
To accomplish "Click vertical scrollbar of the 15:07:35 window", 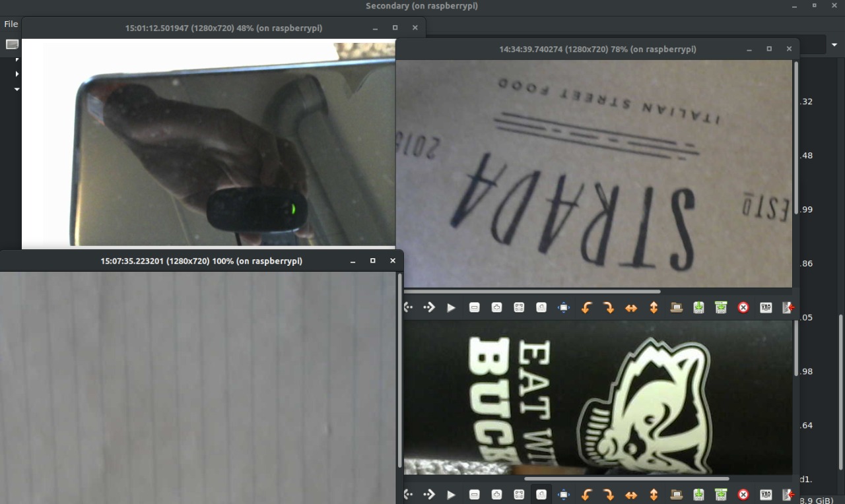I will click(399, 369).
